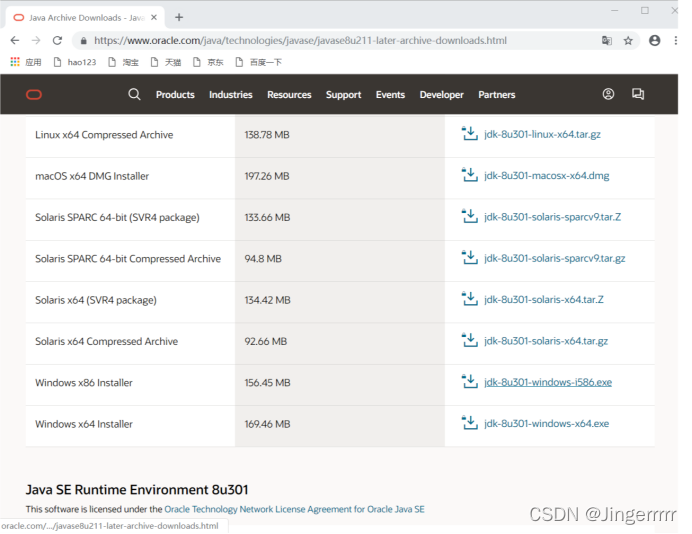The image size is (692, 534).
Task: Reload the page with the refresh icon
Action: point(57,41)
